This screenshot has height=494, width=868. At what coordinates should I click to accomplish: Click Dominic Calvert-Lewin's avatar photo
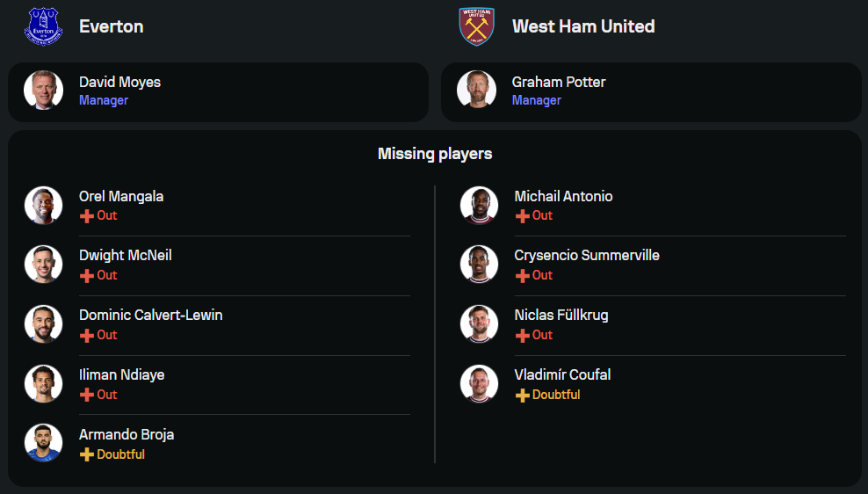[x=43, y=324]
